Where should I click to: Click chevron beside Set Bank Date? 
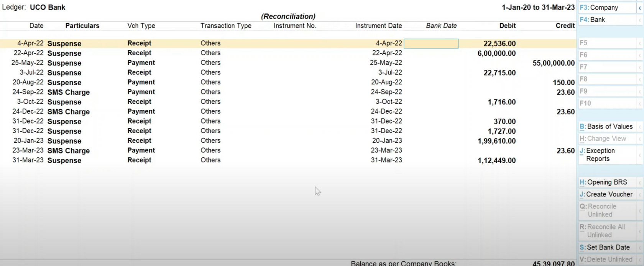click(x=640, y=248)
